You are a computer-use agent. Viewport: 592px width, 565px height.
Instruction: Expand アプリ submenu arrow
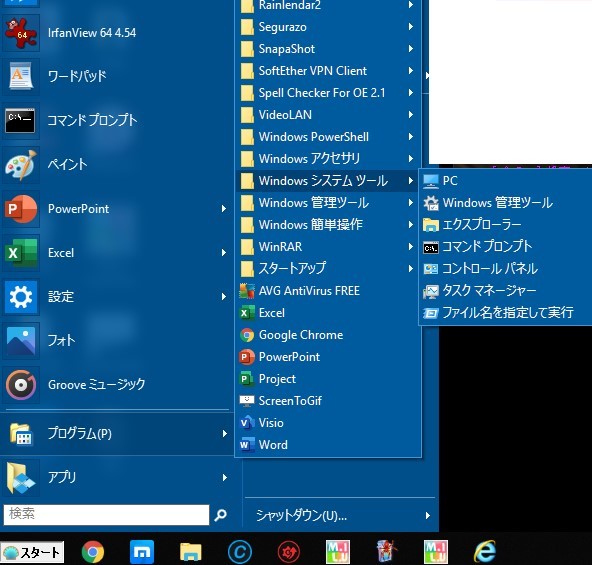(225, 477)
